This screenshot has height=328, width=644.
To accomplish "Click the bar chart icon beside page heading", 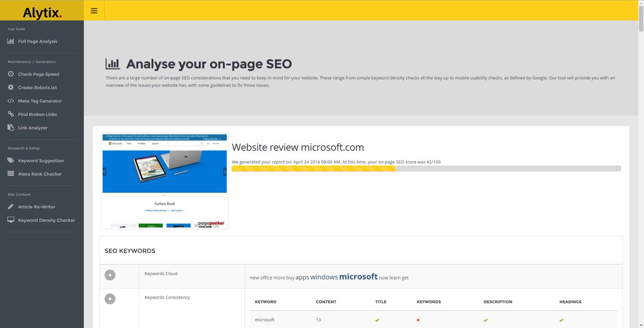I will (x=113, y=64).
